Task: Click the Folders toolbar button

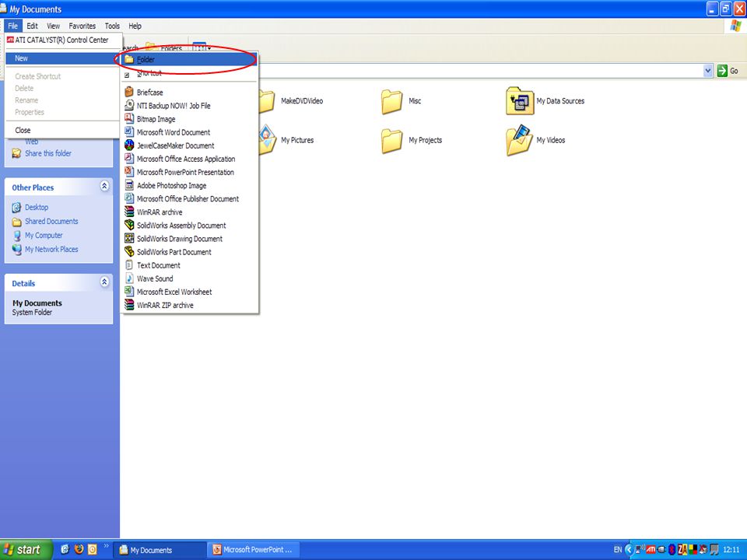Action: point(164,47)
